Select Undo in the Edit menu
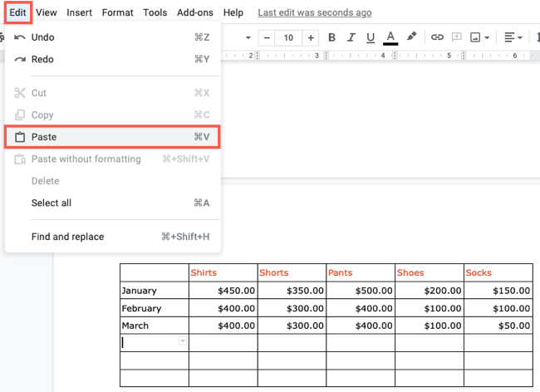This screenshot has height=392, width=540. tap(43, 37)
